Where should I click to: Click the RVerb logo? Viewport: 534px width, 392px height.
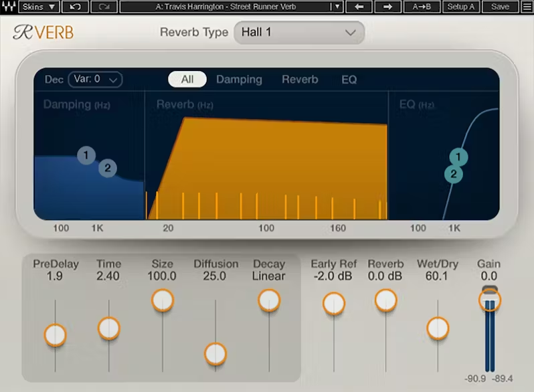pos(43,32)
